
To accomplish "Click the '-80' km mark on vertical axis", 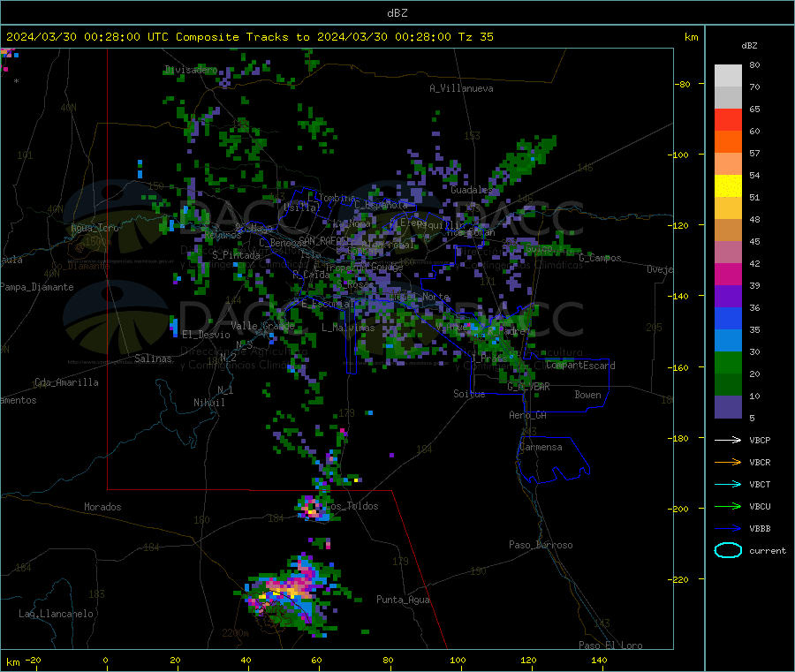I will tap(682, 84).
